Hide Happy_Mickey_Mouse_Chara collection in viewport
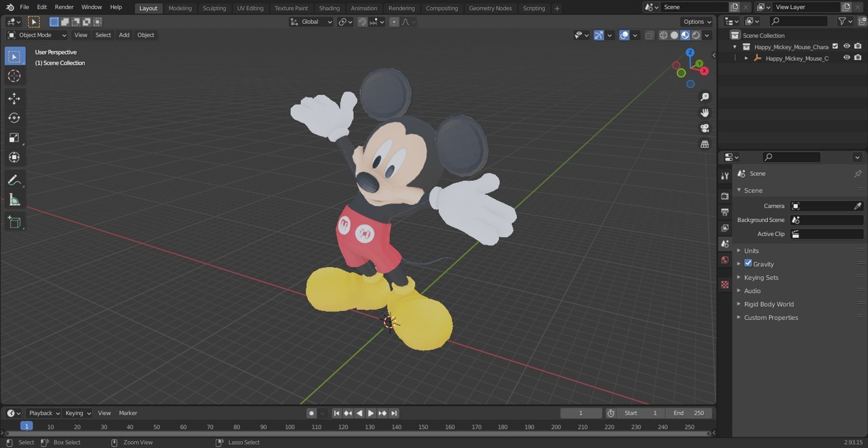 (x=847, y=46)
